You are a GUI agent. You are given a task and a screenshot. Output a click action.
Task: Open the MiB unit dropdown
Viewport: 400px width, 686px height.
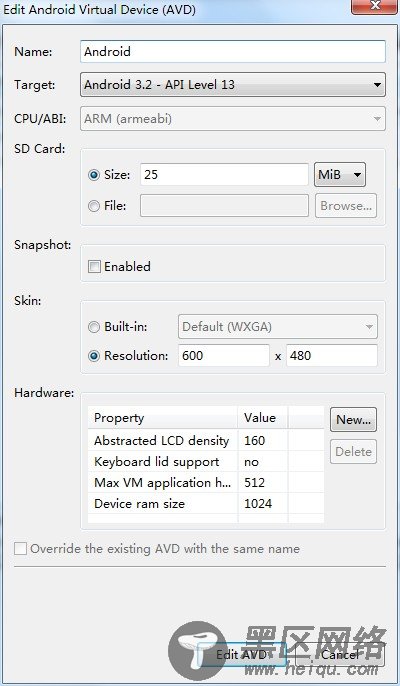pyautogui.click(x=340, y=175)
